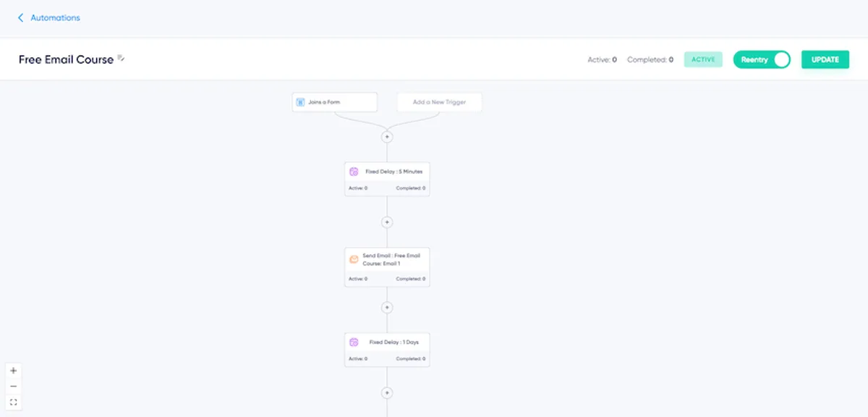The height and width of the screenshot is (417, 868).
Task: Click Completed: 0 in Fixed Delay 1 Days
Action: pos(411,358)
